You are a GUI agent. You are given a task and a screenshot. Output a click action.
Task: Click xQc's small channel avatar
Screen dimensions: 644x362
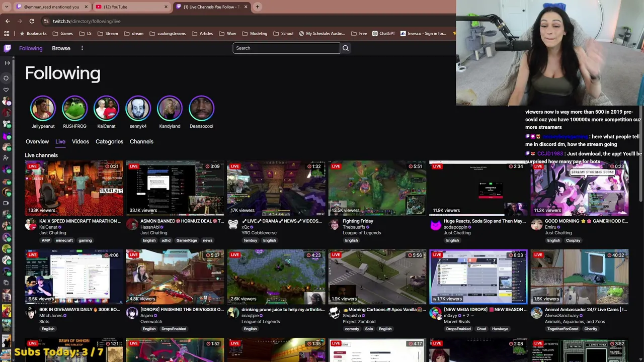[x=233, y=224]
